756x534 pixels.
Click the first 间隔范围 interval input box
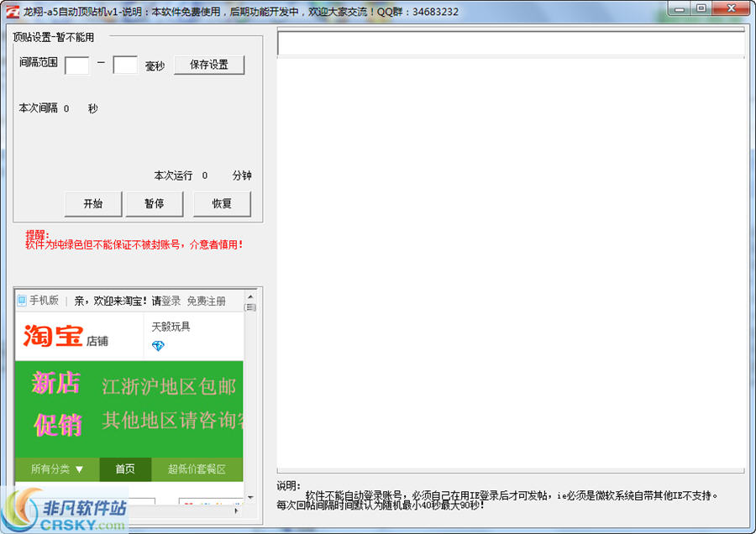click(76, 65)
